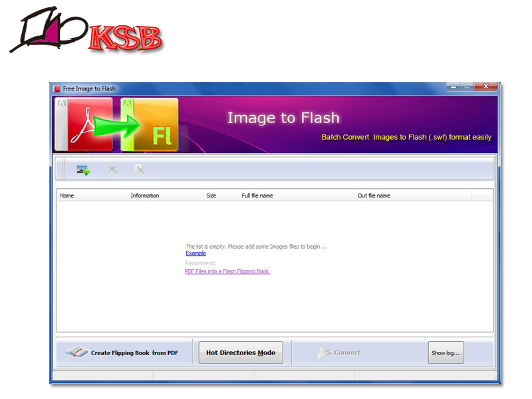Image resolution: width=532 pixels, height=399 pixels.
Task: Open Hot Directories Mode
Action: 241,352
